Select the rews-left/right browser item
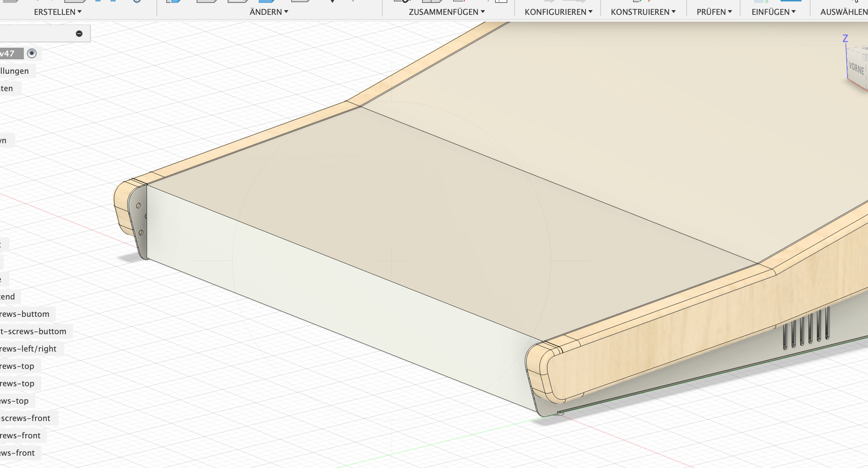The image size is (868, 468). point(28,349)
